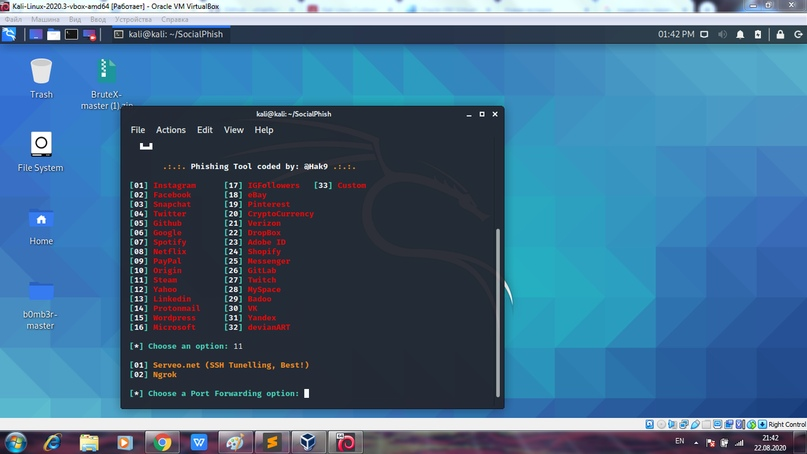Click the devianART option text
The width and height of the screenshot is (807, 454).
point(269,327)
